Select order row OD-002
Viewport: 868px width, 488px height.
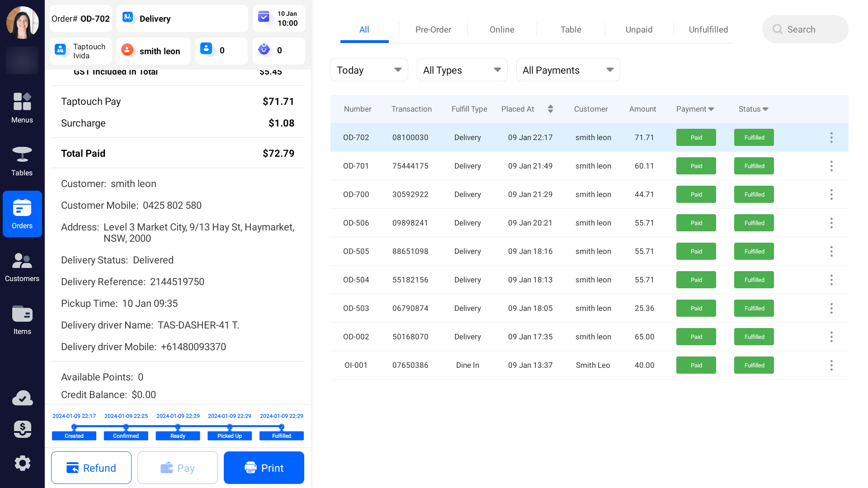click(x=589, y=337)
